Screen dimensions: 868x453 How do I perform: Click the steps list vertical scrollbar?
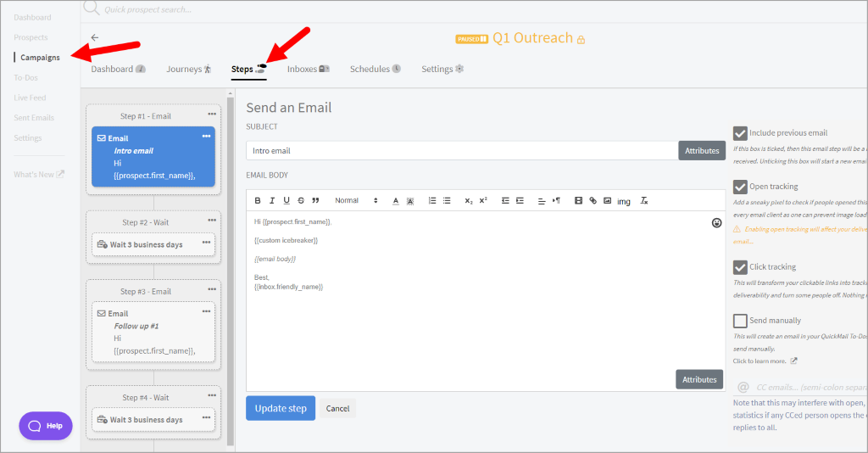click(x=231, y=271)
